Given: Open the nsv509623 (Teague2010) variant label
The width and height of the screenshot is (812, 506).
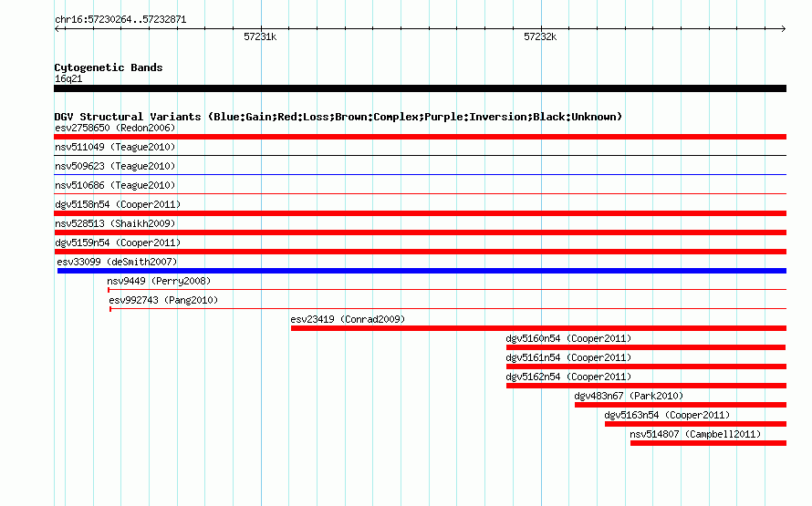Looking at the screenshot, I should (x=115, y=166).
